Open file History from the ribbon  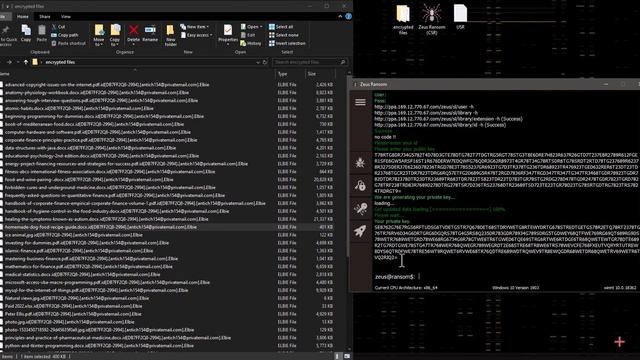coord(251,43)
